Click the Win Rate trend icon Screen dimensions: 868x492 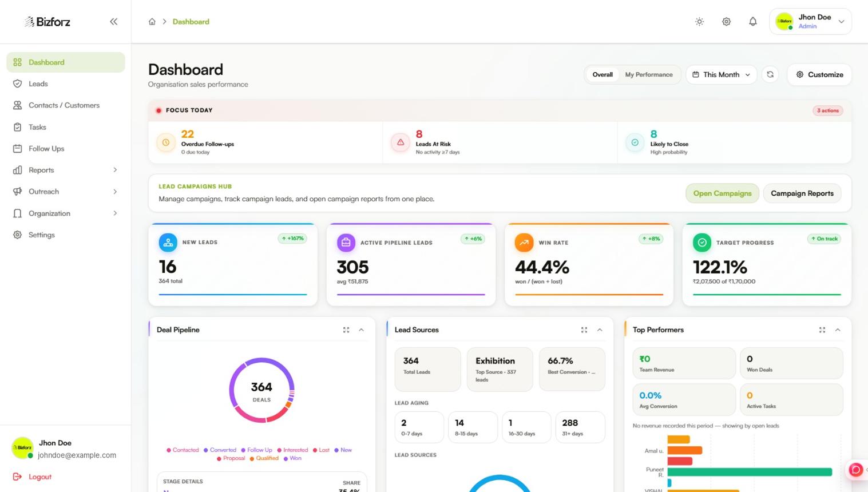524,243
